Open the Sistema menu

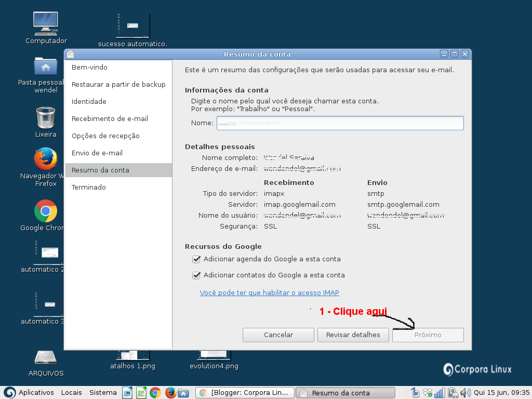103,392
